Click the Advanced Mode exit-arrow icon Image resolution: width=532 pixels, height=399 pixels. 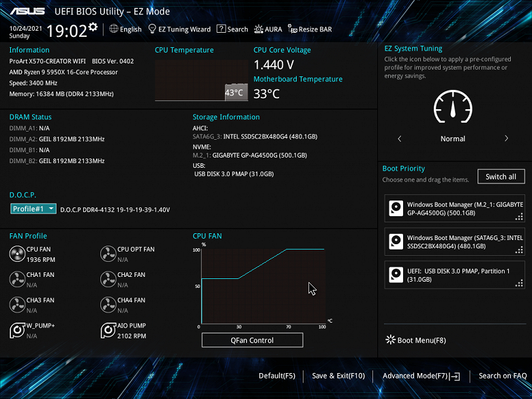455,376
